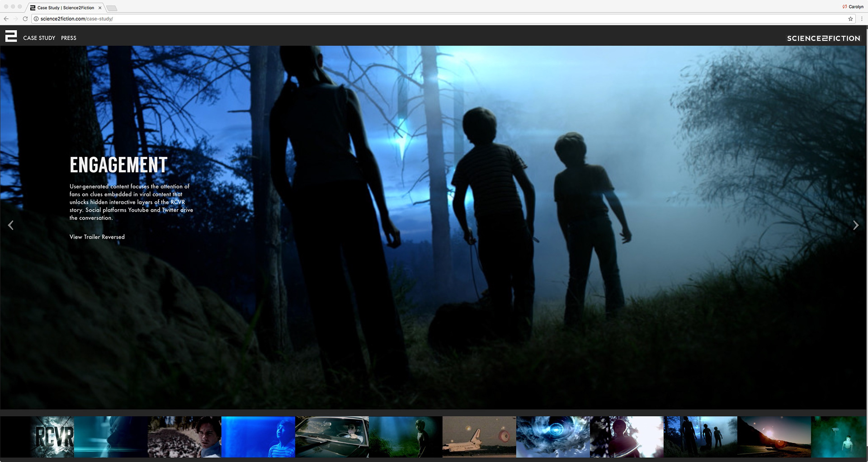Click the red macOS close window button
The image size is (868, 462).
[6, 7]
